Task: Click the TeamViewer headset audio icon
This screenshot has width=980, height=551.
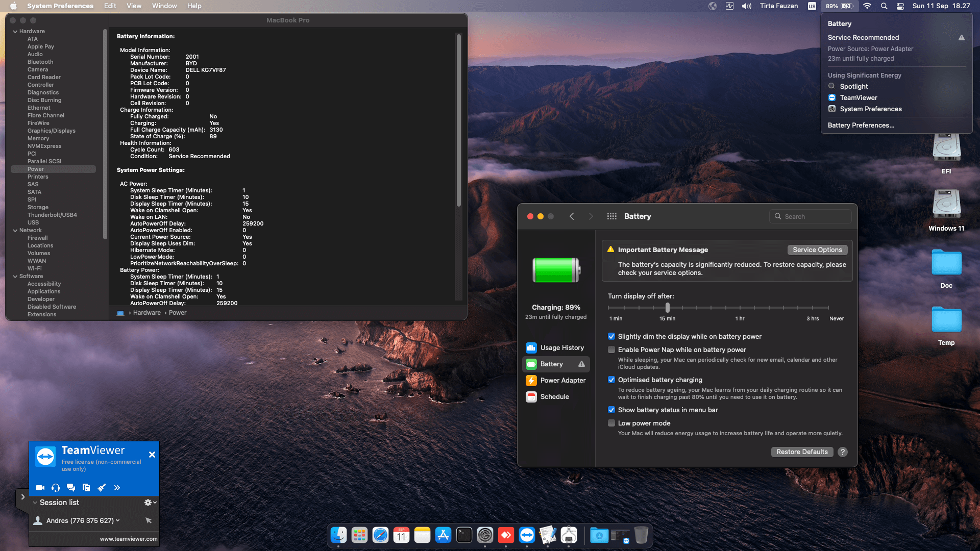Action: pos(56,488)
